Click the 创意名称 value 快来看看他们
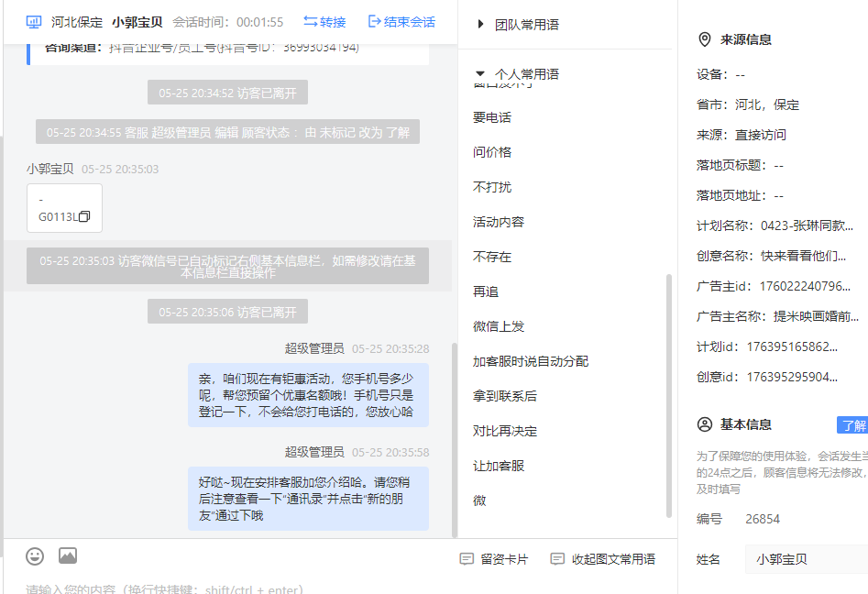 [803, 256]
